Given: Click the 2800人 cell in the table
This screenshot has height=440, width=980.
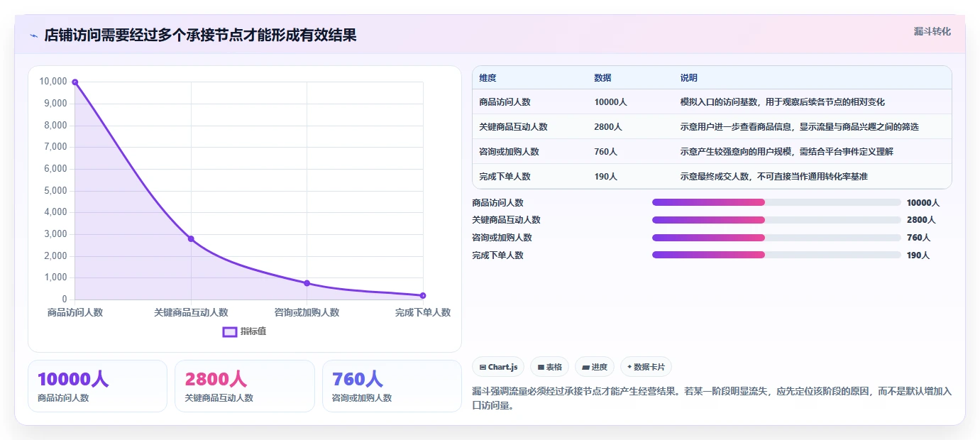Looking at the screenshot, I should pos(608,127).
